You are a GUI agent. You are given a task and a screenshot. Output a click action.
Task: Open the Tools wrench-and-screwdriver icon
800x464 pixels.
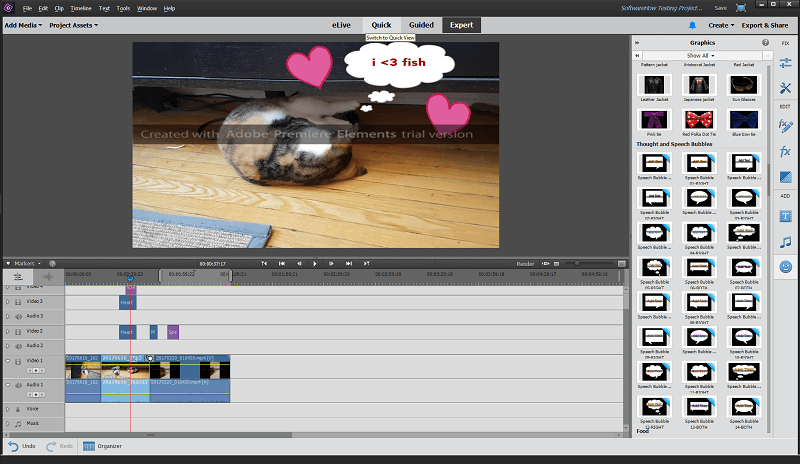(785, 88)
